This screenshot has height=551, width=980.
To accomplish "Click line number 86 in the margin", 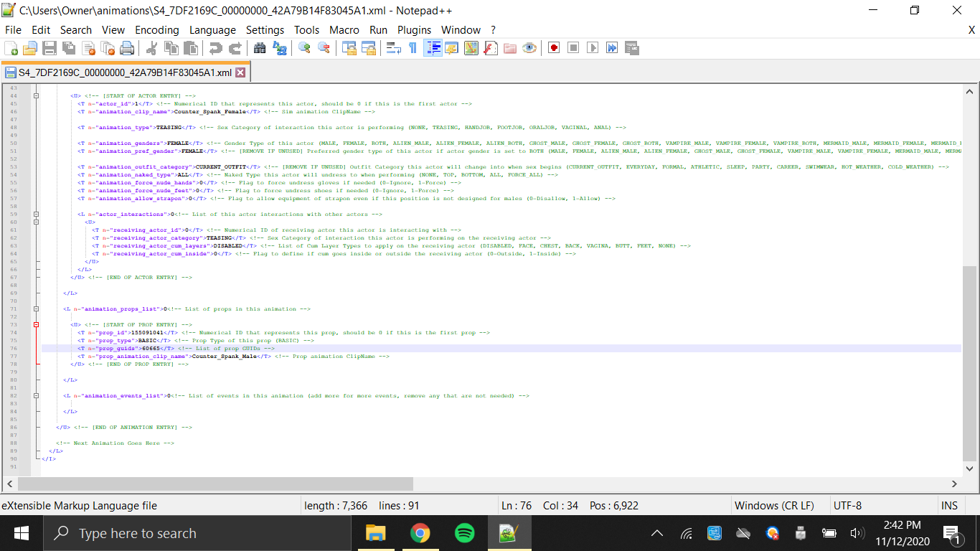I will [x=14, y=427].
